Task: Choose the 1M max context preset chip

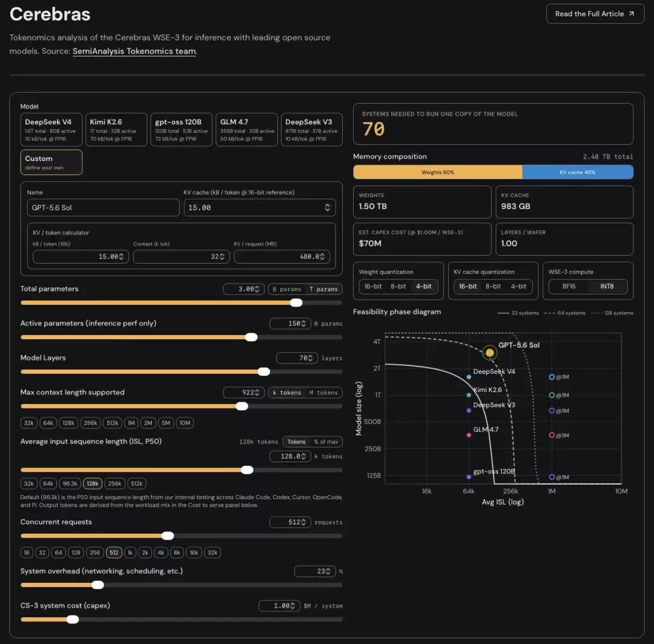Action: (x=131, y=423)
